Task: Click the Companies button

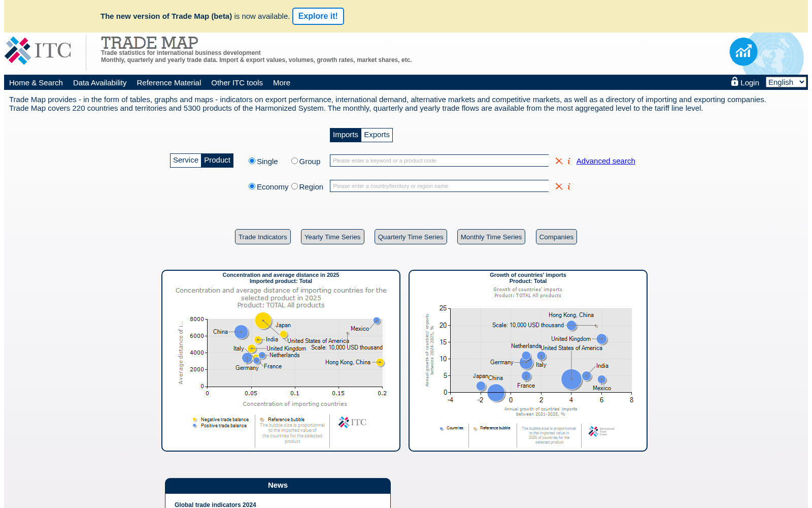Action: point(556,237)
